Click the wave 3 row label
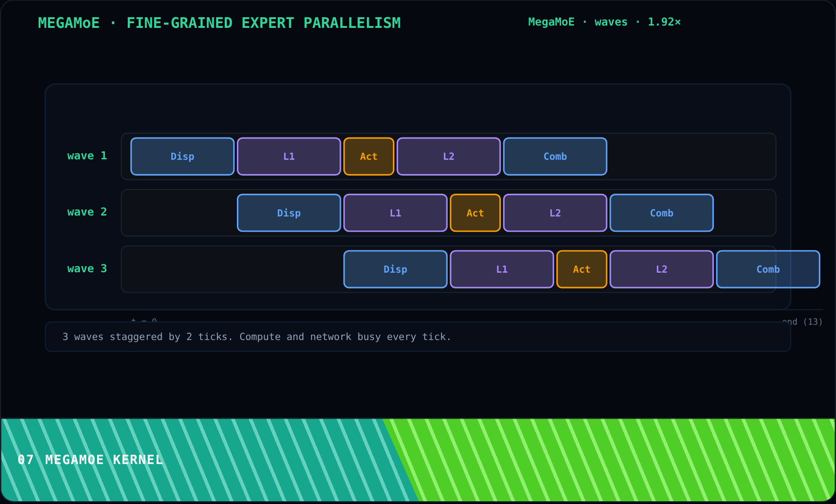 (87, 269)
